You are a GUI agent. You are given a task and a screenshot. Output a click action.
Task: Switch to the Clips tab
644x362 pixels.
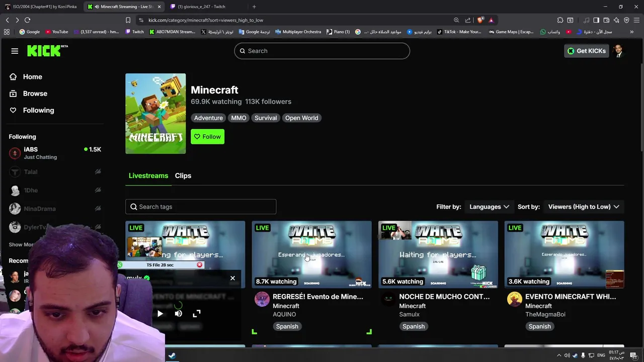183,175
